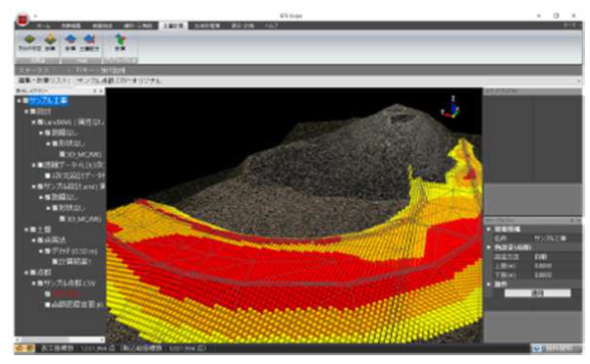
Task: Collapse the 土量 tree node
Action: (27, 230)
